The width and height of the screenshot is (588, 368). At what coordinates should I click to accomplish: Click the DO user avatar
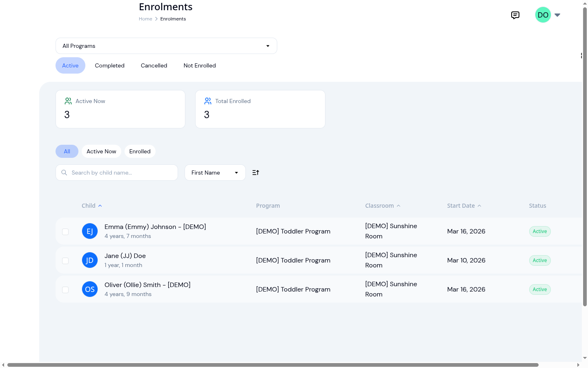(543, 15)
